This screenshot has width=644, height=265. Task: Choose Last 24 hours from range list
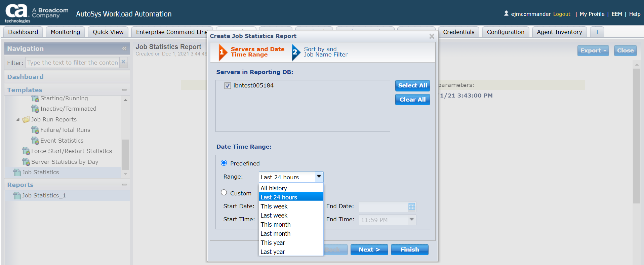point(291,197)
